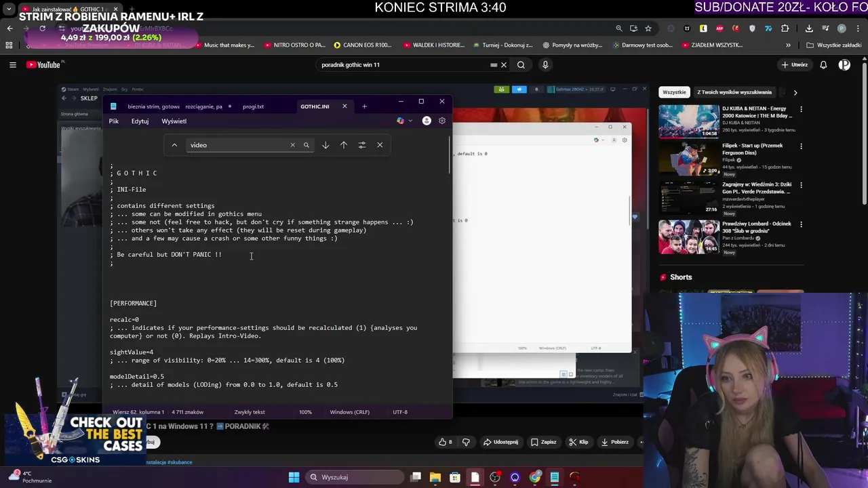Click the Udostępnij share button
Screen dimensions: 868x488
[x=500, y=442]
